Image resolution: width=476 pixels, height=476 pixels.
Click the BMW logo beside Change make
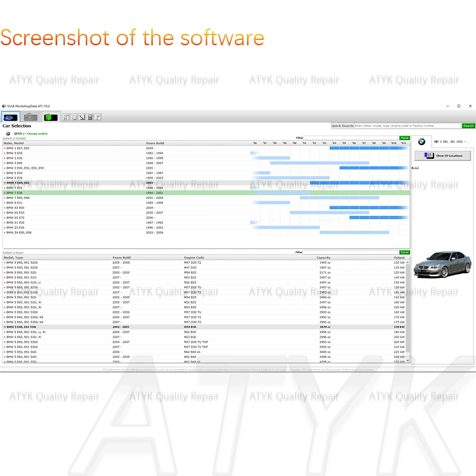(8, 134)
